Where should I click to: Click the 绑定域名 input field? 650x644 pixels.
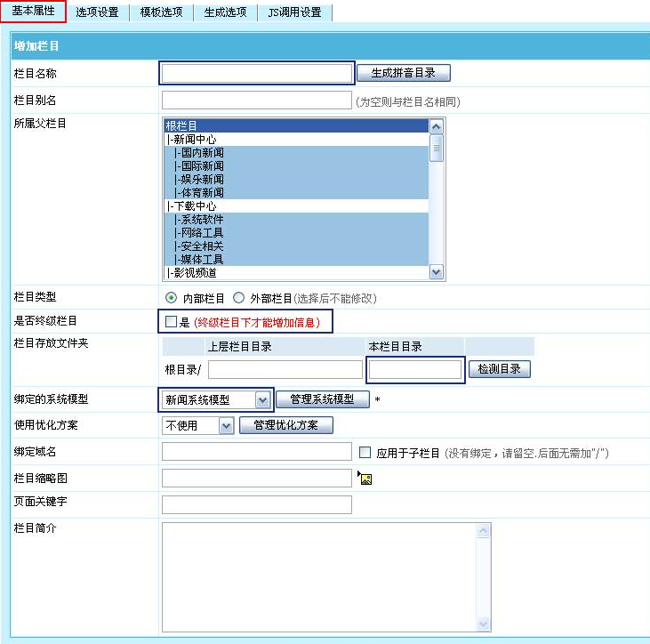pyautogui.click(x=257, y=452)
